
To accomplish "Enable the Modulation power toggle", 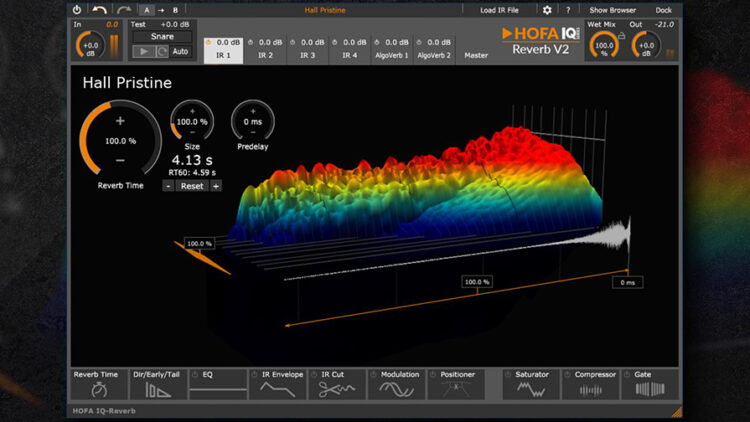I will coord(373,375).
